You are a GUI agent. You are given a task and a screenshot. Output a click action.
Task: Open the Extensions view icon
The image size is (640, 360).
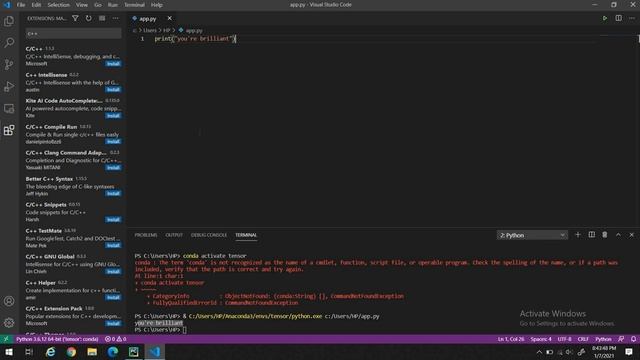tap(9, 130)
